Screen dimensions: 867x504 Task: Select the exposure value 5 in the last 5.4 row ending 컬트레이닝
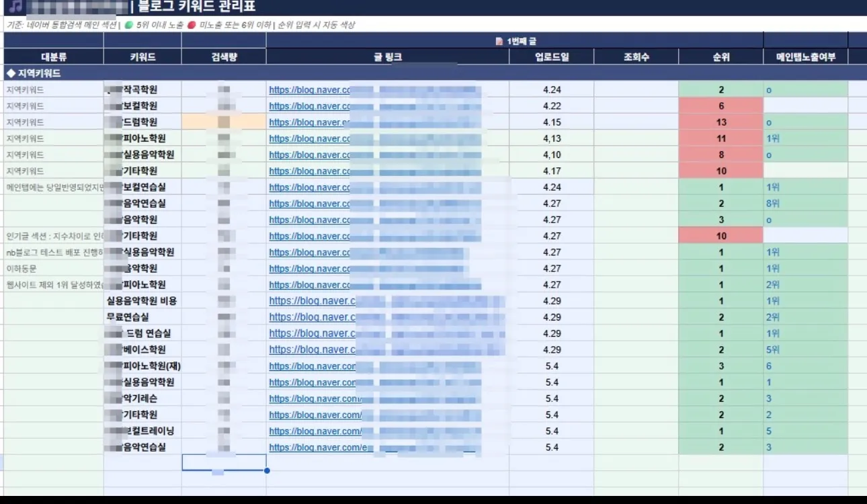click(806, 431)
